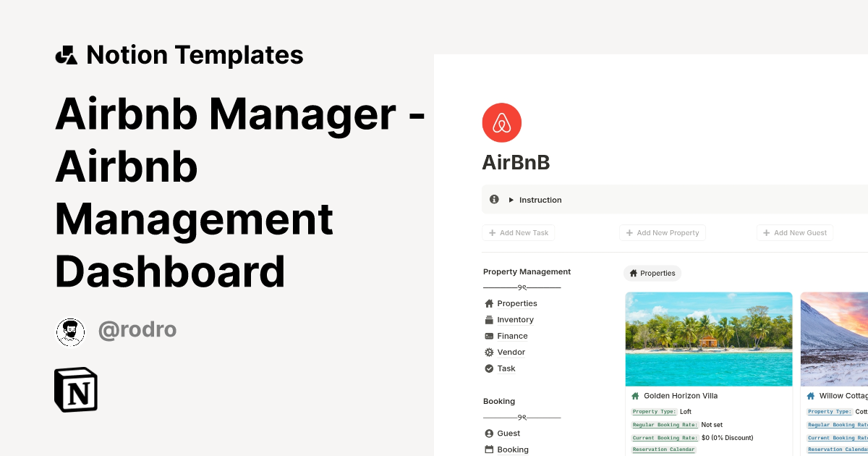
Task: Click the house icon next to Properties
Action: coord(490,303)
